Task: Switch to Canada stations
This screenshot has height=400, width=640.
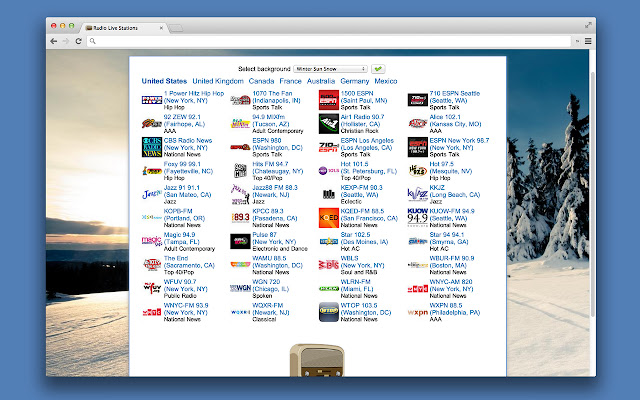Action: (x=261, y=81)
